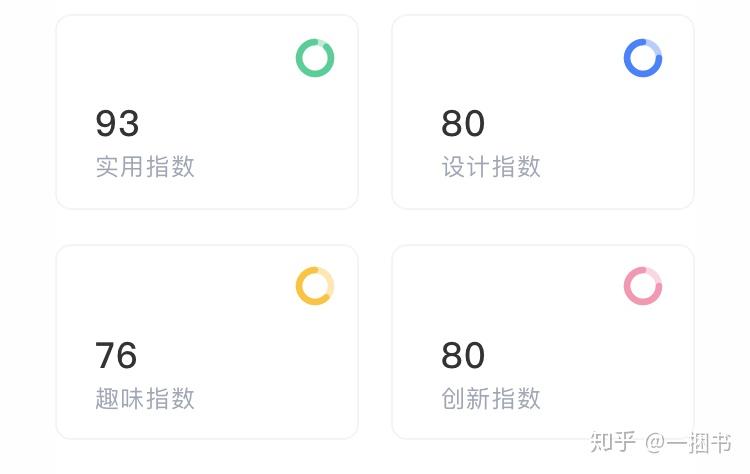
Task: Click the @一捆书 username watermark
Action: click(688, 442)
